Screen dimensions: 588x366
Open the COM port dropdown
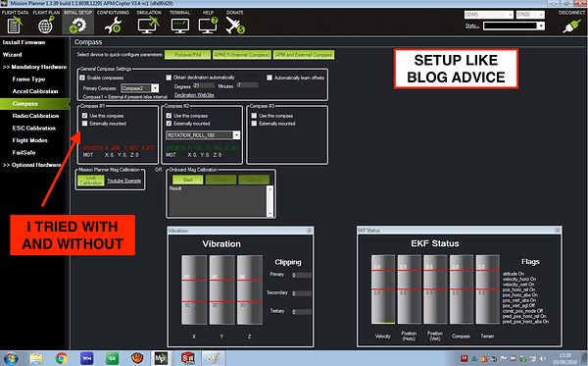tap(489, 15)
